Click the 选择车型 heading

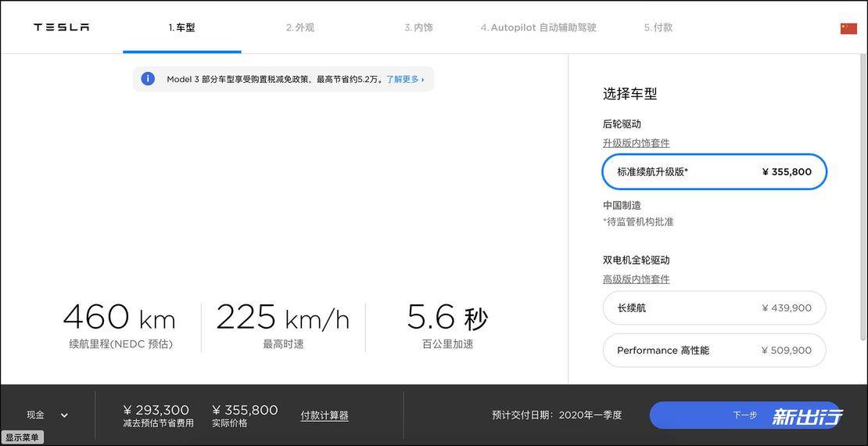(630, 94)
